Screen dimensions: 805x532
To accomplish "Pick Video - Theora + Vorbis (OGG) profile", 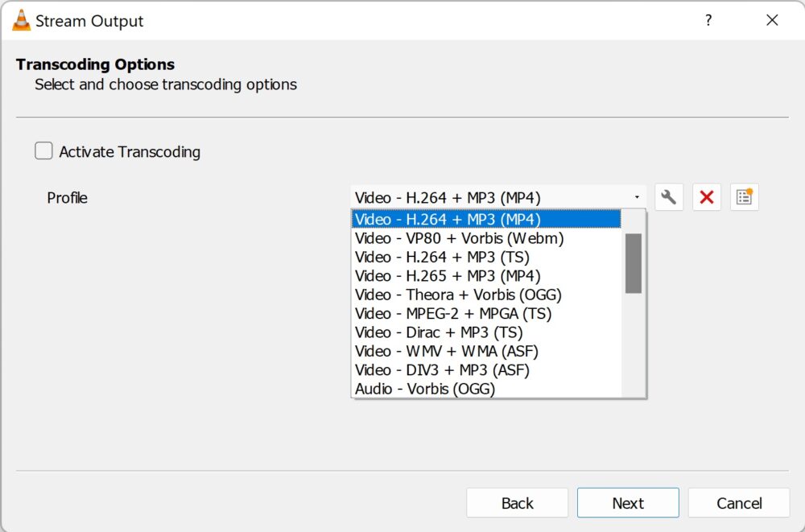I will click(457, 295).
